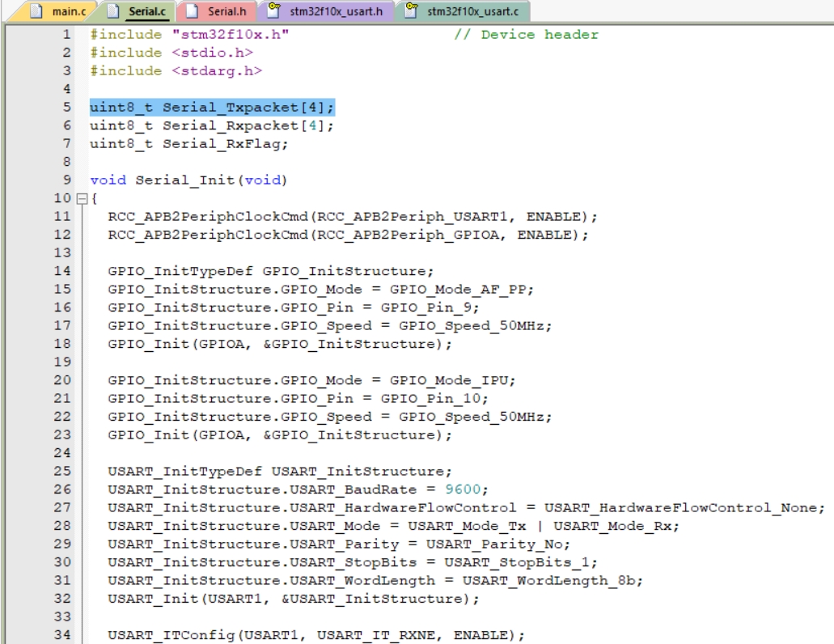Click the RCC_APB2Periph_USART1 clock line
Image resolution: width=834 pixels, height=644 pixels.
coord(353,217)
